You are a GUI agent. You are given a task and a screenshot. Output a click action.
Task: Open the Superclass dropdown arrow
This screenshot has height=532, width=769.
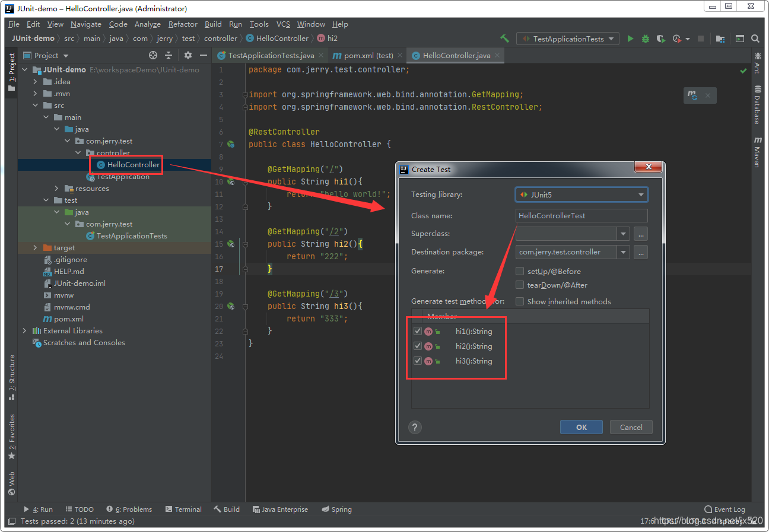[623, 234]
